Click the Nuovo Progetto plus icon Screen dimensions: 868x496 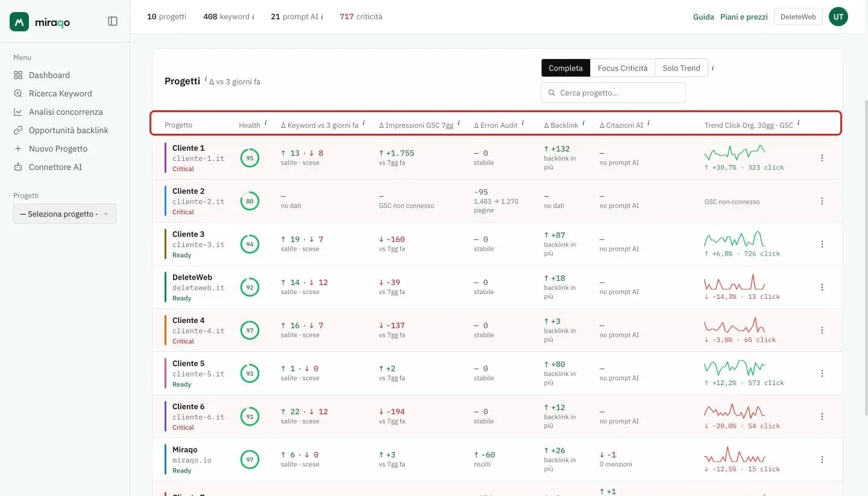(x=18, y=149)
